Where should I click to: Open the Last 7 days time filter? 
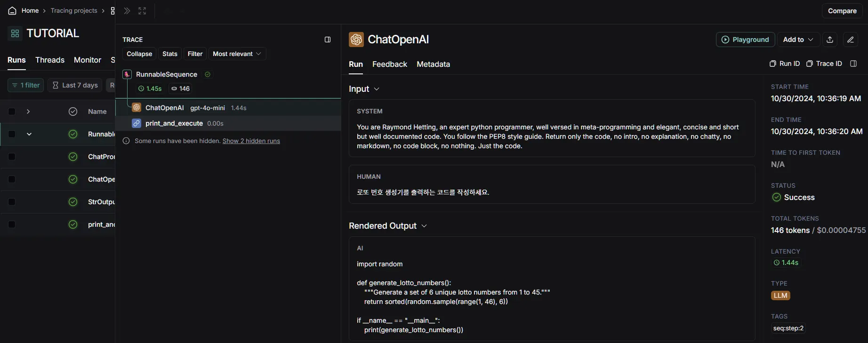(x=75, y=85)
